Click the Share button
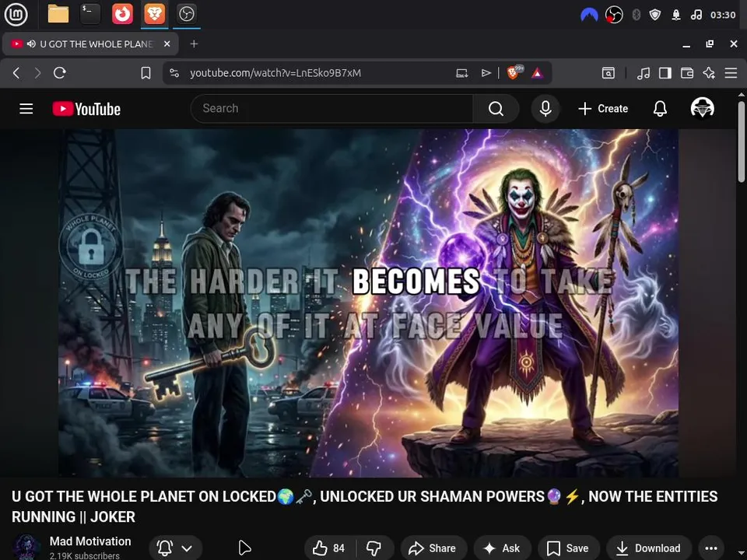 [x=433, y=548]
